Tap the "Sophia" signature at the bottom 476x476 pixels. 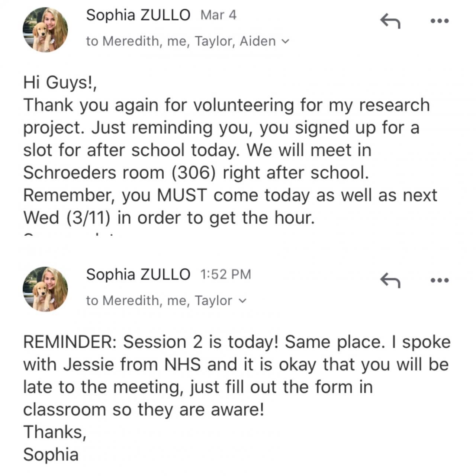[x=51, y=454]
